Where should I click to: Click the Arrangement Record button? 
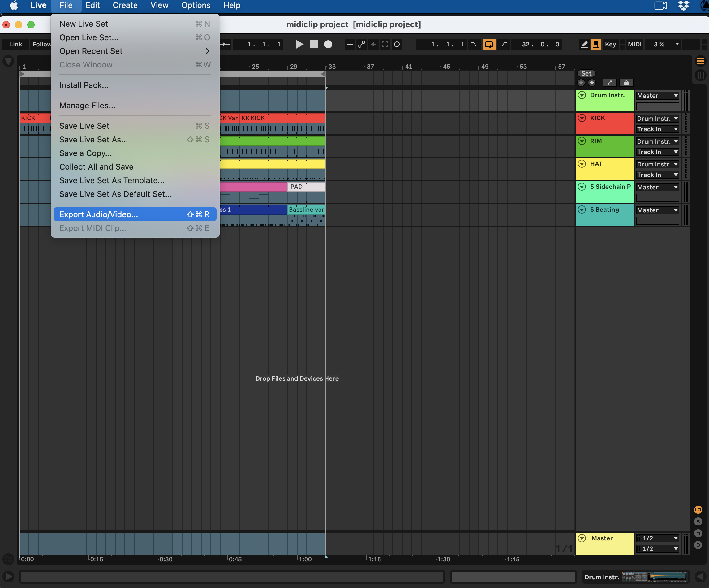coord(328,44)
